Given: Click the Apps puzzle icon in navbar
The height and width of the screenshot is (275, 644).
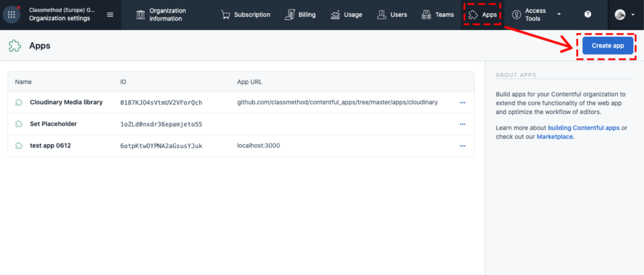Looking at the screenshot, I should (473, 15).
